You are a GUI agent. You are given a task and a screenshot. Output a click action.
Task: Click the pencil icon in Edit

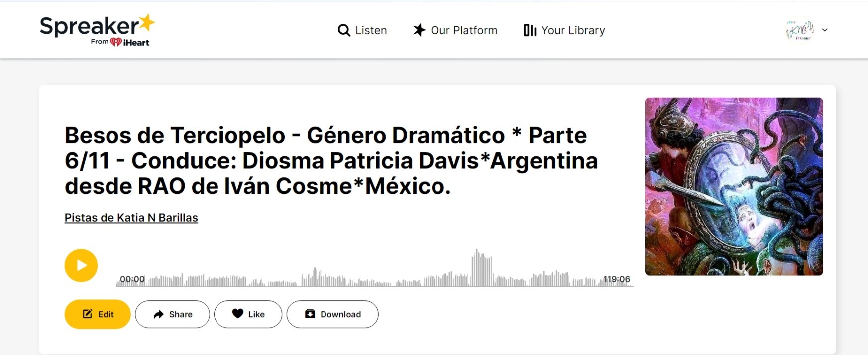(x=88, y=314)
